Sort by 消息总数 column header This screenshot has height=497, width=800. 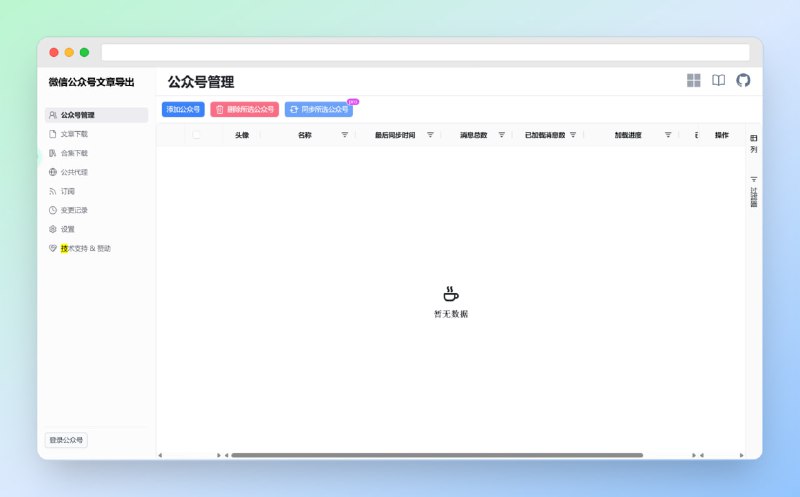coord(473,135)
